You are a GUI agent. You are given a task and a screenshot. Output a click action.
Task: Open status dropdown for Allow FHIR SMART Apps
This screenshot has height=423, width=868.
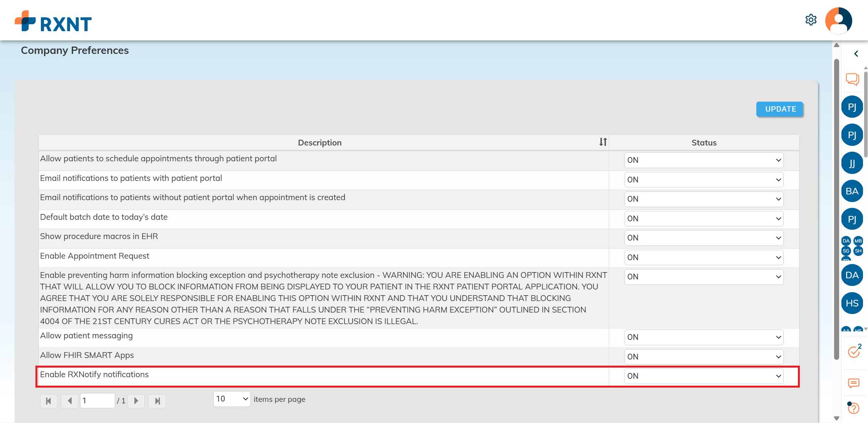[x=704, y=357]
